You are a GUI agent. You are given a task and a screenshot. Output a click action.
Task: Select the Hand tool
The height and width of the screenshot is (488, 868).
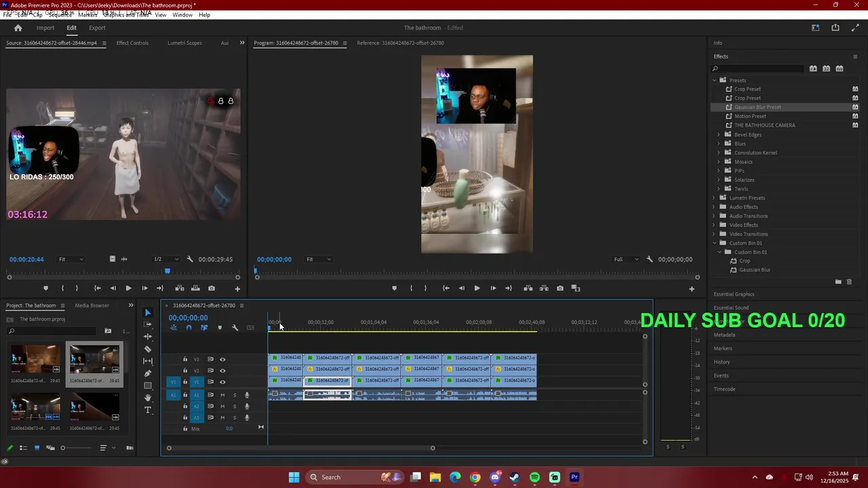148,398
